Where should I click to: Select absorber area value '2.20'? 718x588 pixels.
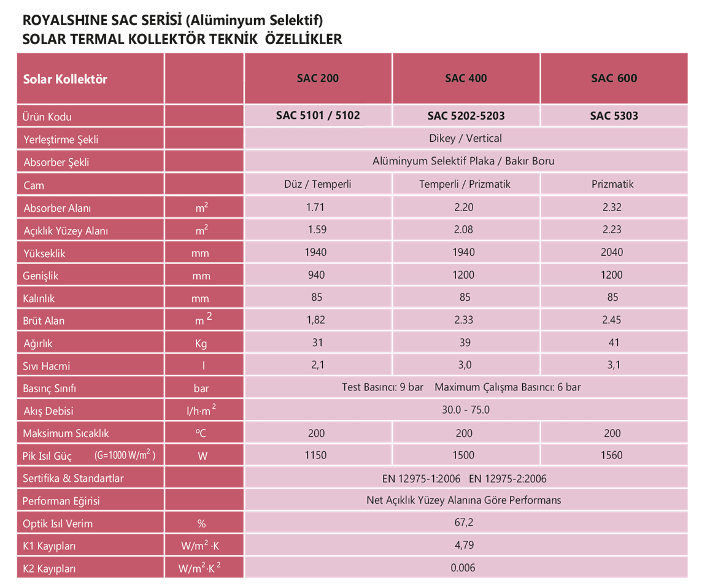click(464, 207)
